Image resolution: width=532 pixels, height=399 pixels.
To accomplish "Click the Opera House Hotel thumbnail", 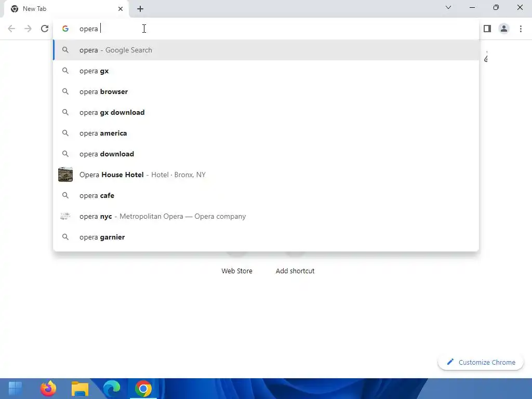I will tap(65, 175).
